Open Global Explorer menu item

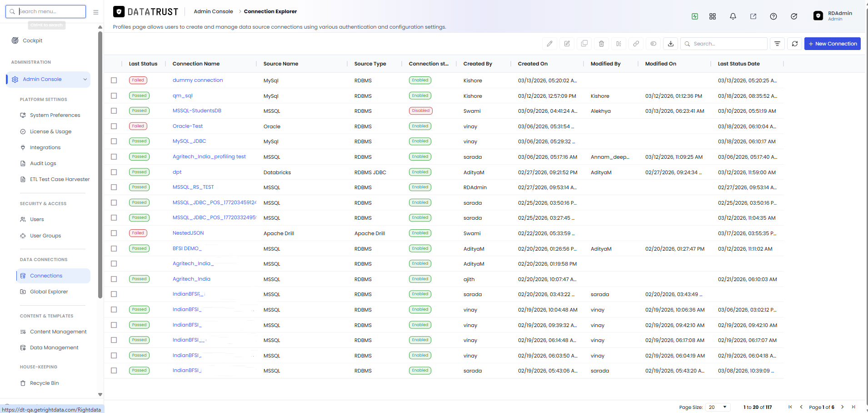(49, 292)
